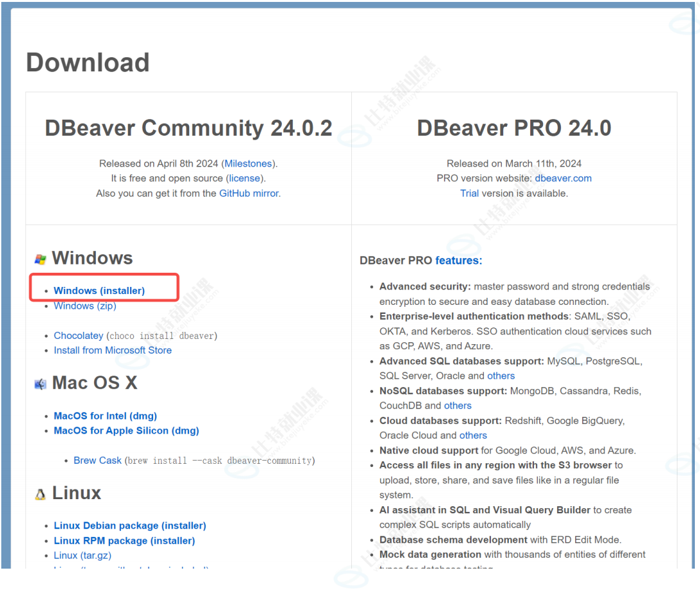Click the 'brew install --cask dbeaver-community' command
Image resolution: width=700 pixels, height=595 pixels.
(219, 461)
